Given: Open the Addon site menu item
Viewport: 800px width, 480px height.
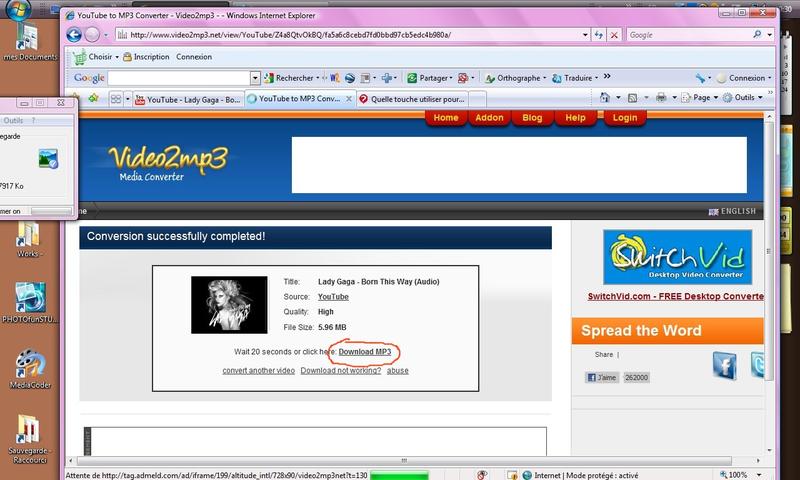Looking at the screenshot, I should click(490, 118).
